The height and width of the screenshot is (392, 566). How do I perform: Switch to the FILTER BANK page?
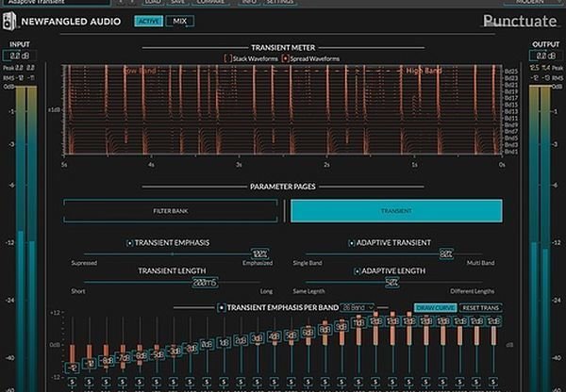point(171,211)
